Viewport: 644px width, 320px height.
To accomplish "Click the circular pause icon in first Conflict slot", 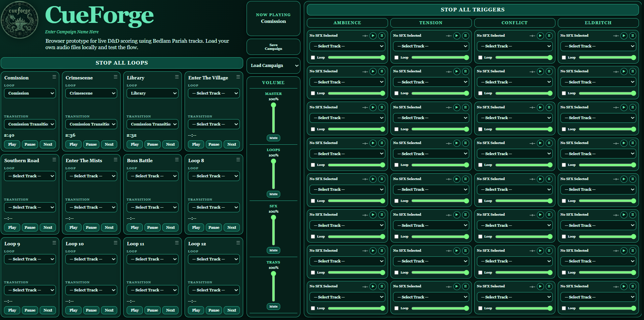I will 549,36.
